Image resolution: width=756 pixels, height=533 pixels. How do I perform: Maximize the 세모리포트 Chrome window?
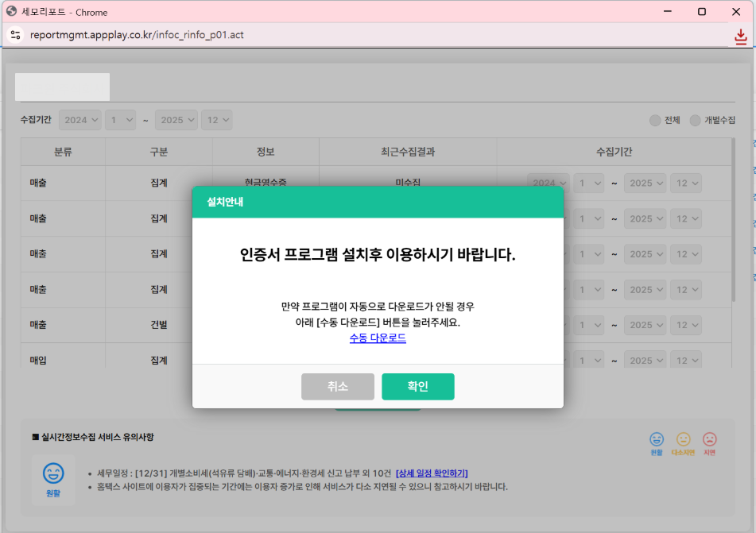(x=702, y=12)
